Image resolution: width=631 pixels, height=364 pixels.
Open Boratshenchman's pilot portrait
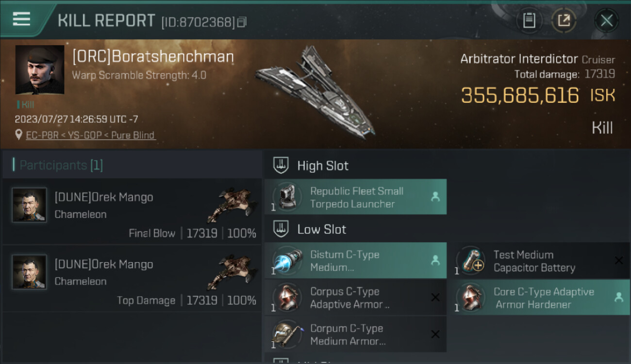40,69
